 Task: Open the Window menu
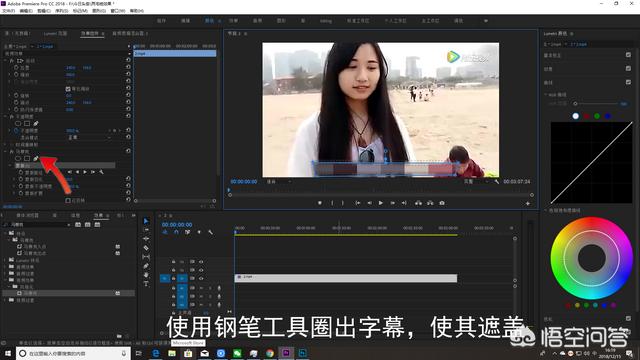pyautogui.click(x=118, y=11)
